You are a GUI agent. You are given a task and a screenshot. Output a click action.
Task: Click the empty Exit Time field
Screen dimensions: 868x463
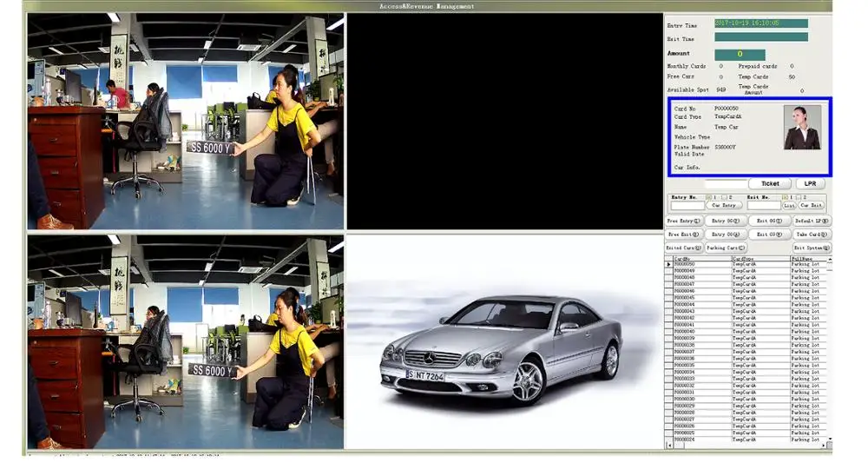761,37
